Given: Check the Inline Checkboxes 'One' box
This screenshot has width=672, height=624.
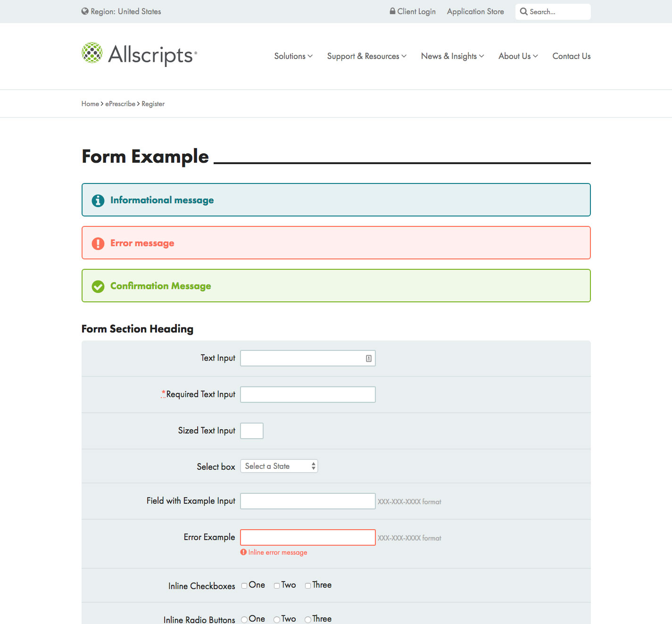Looking at the screenshot, I should 244,586.
